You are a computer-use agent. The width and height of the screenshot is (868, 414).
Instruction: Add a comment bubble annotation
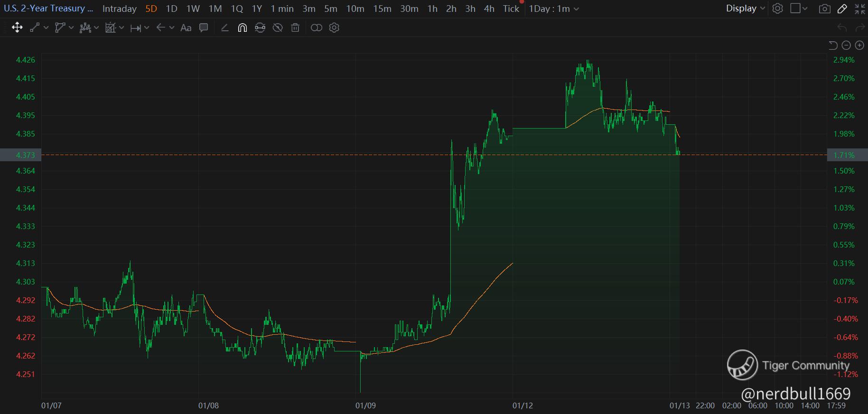(x=204, y=28)
